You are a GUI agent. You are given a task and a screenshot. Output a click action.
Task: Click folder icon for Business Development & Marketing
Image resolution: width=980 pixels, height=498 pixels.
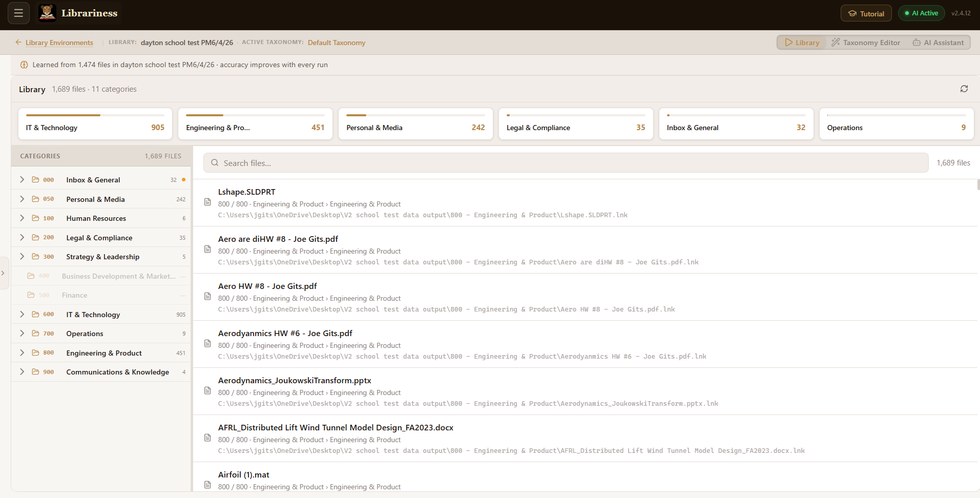tap(31, 276)
